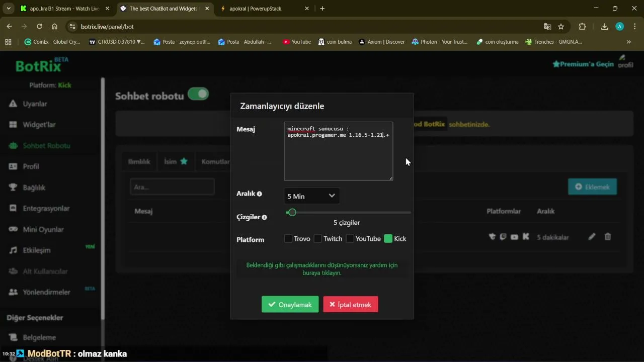Open the Chrome apps grid icon
This screenshot has height=362, width=644.
(8, 42)
